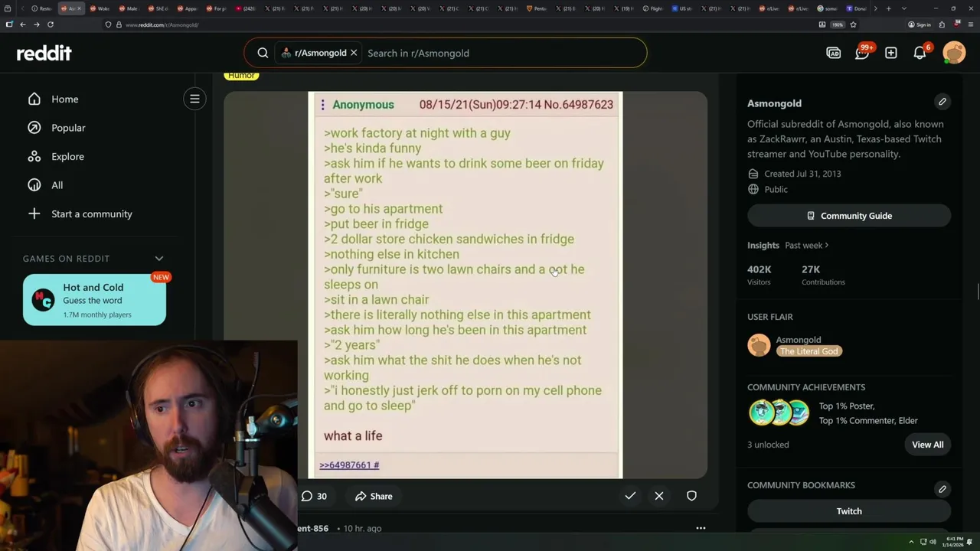Open the post's 30 comments
Viewport: 980px width, 551px height.
point(314,496)
